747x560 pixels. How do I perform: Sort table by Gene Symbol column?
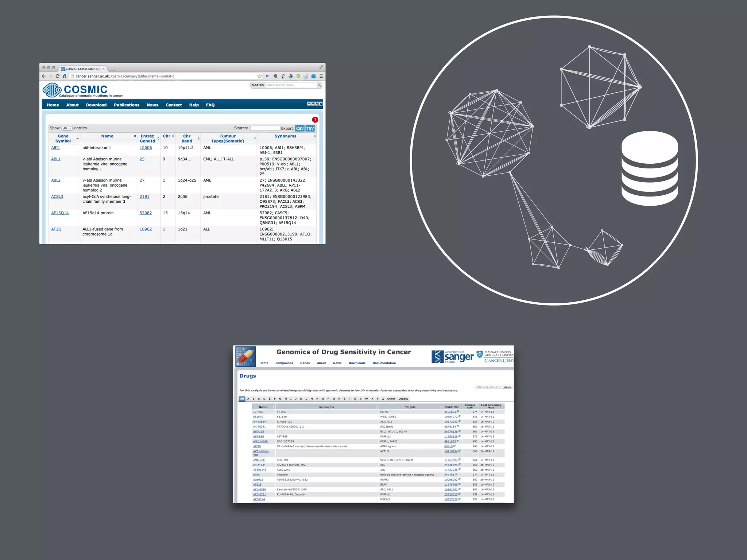tap(63, 139)
